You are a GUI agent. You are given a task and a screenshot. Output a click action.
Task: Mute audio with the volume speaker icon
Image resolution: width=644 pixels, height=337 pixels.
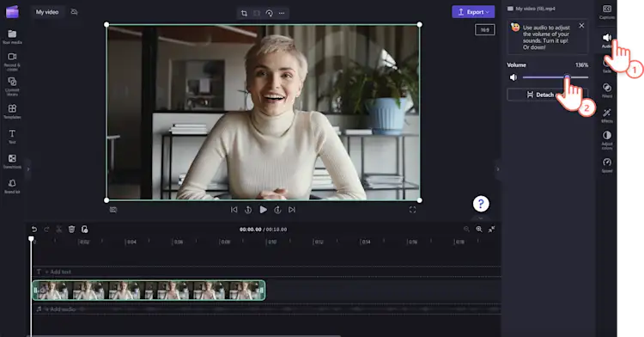513,77
